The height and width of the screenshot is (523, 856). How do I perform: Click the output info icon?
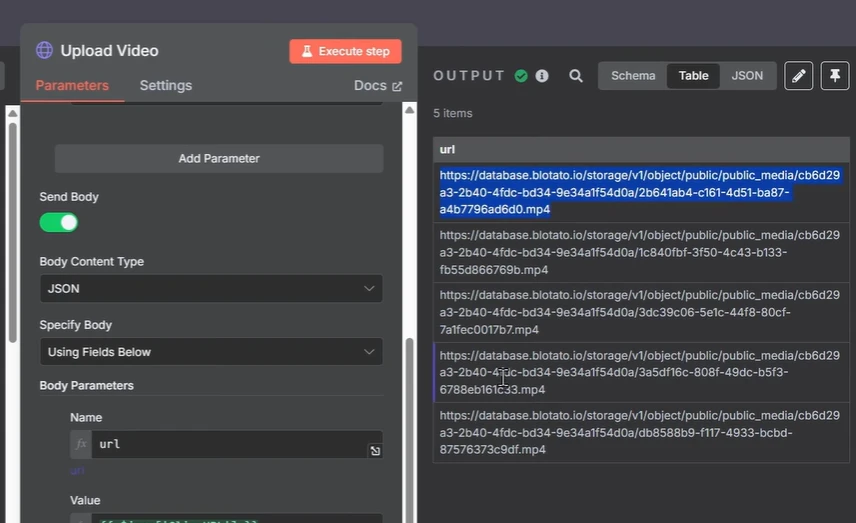542,76
